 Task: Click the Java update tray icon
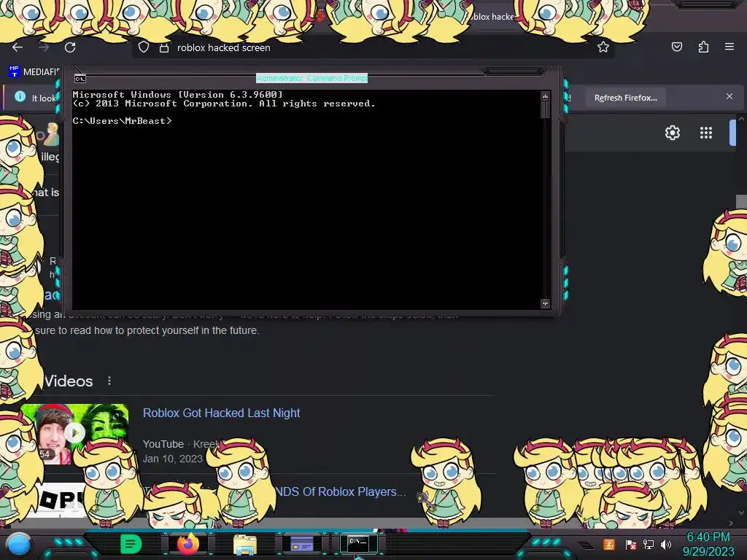608,544
